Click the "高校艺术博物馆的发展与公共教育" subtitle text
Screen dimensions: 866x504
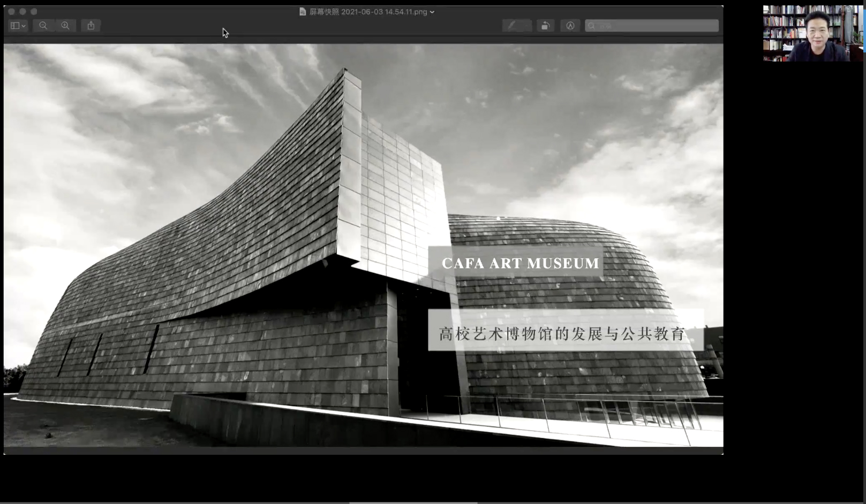[562, 334]
